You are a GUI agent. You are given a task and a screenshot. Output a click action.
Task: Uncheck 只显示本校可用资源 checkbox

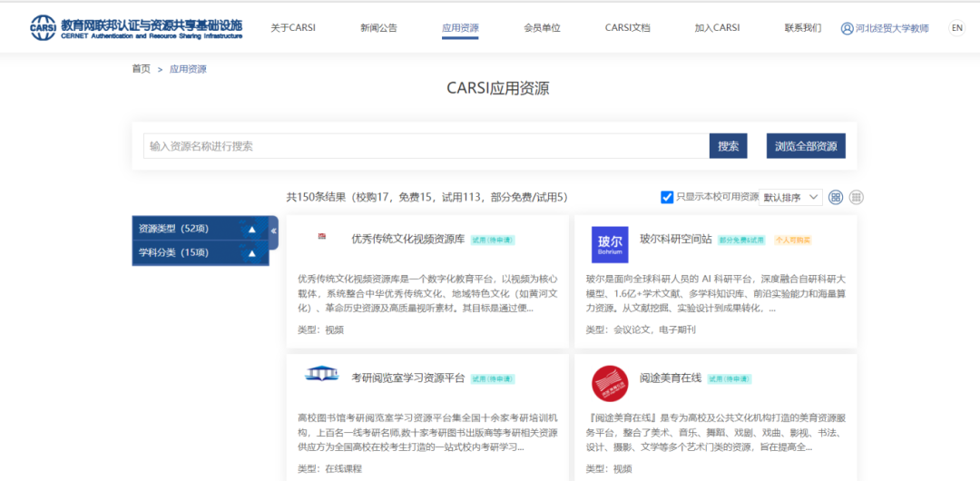tap(667, 197)
